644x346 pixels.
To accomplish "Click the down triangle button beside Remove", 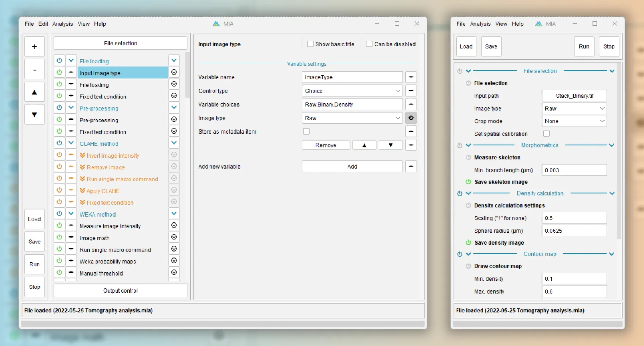I will (x=390, y=145).
